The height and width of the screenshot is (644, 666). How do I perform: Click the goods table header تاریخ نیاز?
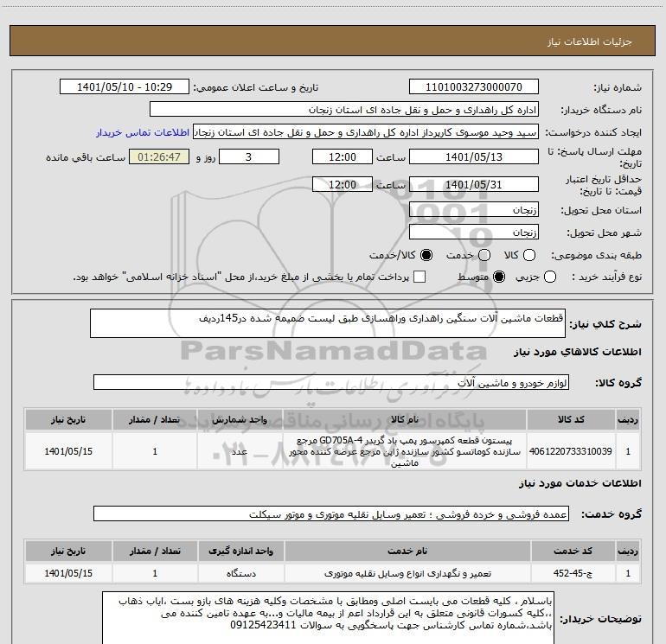(68, 419)
